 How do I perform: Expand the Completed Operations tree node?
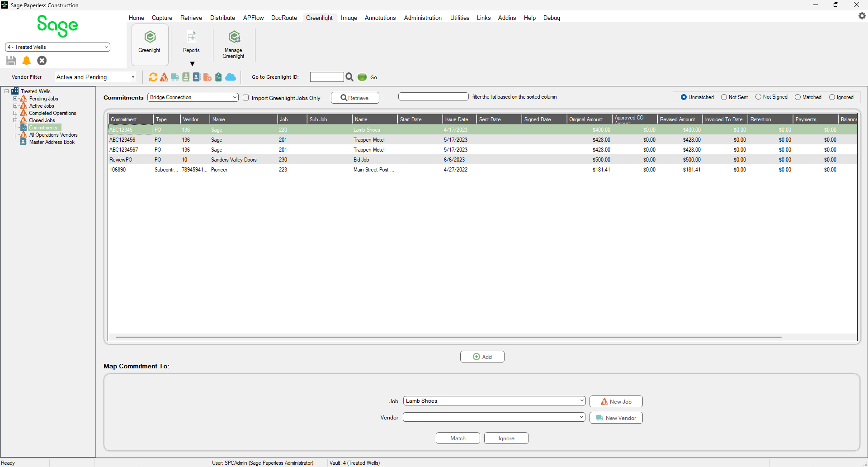pyautogui.click(x=15, y=113)
